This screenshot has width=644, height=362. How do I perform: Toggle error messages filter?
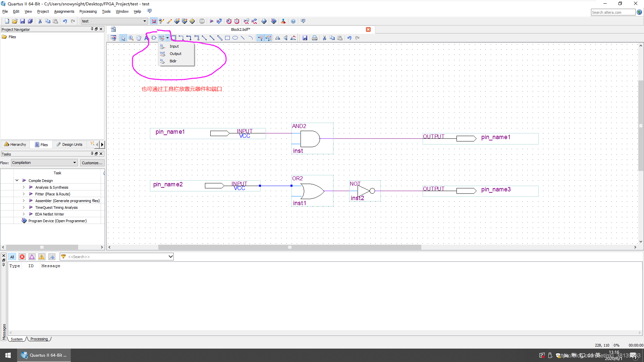coord(22,257)
